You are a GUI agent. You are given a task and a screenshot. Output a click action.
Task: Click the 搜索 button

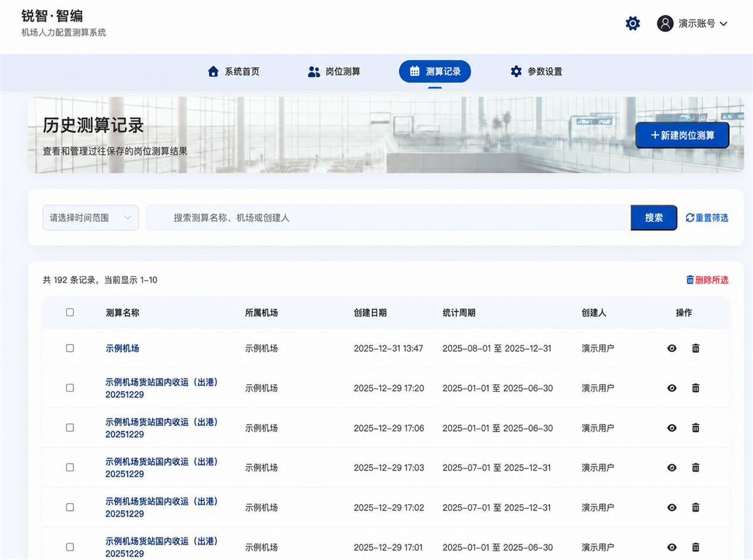[x=654, y=218]
